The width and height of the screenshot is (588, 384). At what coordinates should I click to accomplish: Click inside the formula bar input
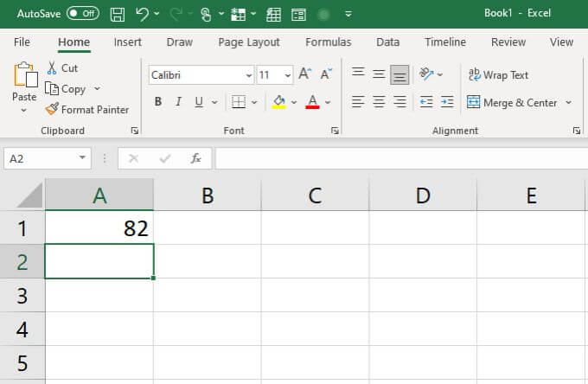click(401, 158)
